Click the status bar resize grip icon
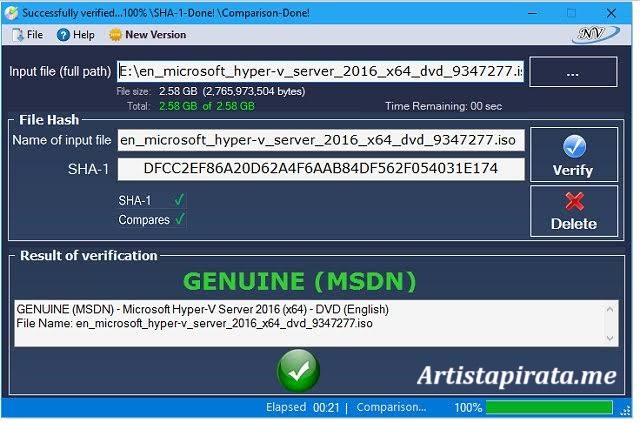The width and height of the screenshot is (640, 423). click(x=625, y=410)
